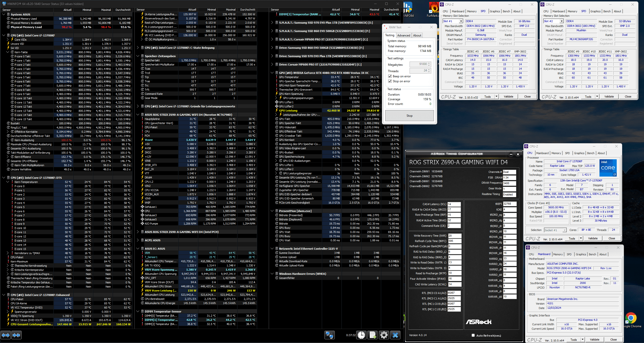Click Close button in CPU-Z Slot #2 window
Screen dimensions: 644x343
tap(628, 97)
